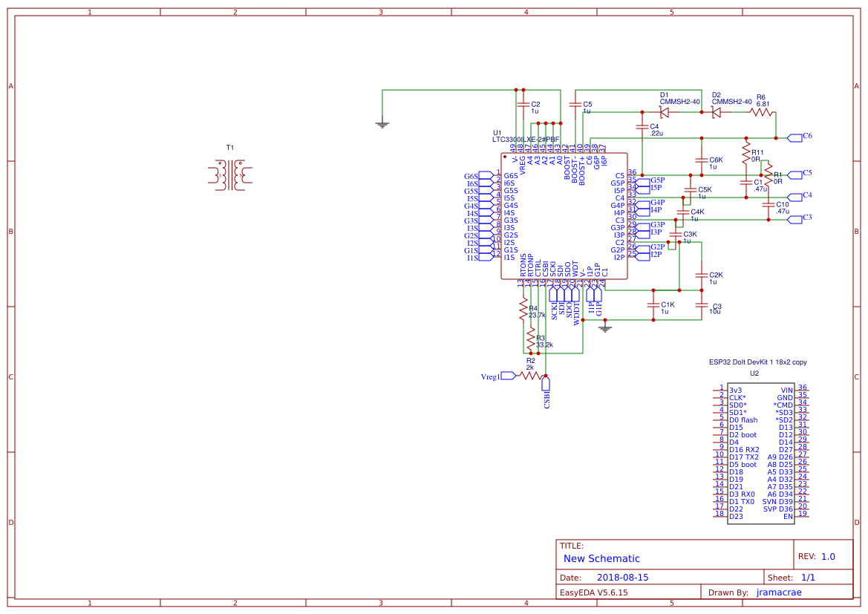The height and width of the screenshot is (614, 868).
Task: Click the C4 .22u capacitor symbol
Action: point(642,127)
